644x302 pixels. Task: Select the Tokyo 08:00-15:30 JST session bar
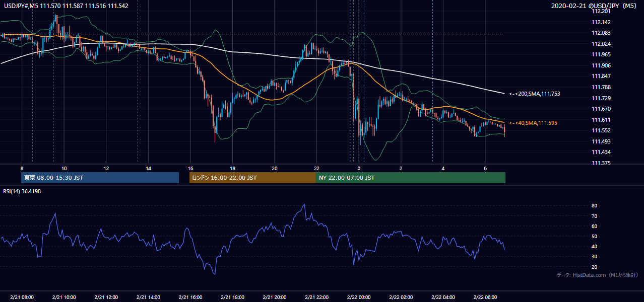click(100, 178)
